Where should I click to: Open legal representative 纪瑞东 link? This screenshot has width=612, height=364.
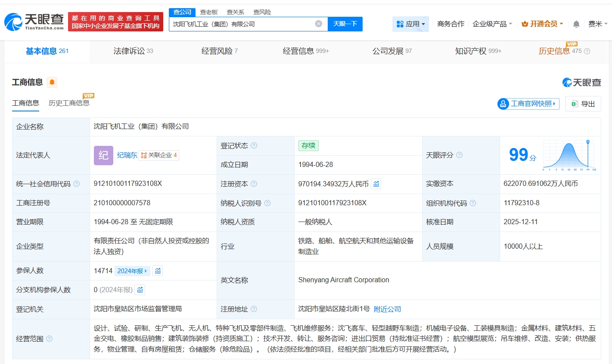tap(127, 155)
